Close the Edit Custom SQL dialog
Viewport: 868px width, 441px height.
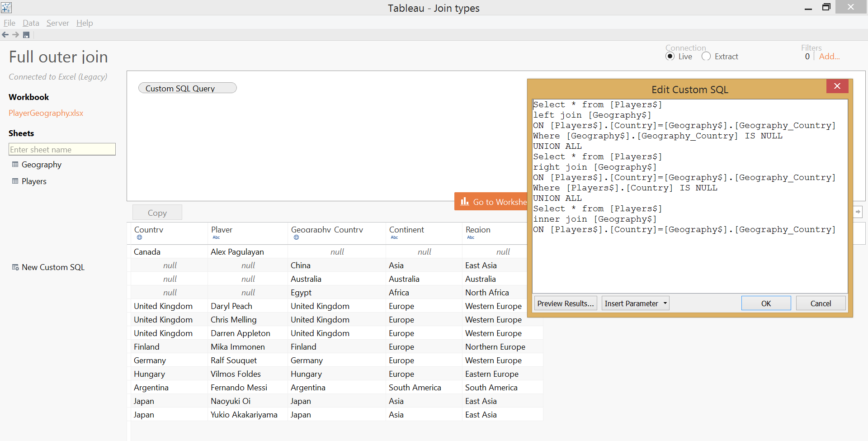pyautogui.click(x=837, y=86)
